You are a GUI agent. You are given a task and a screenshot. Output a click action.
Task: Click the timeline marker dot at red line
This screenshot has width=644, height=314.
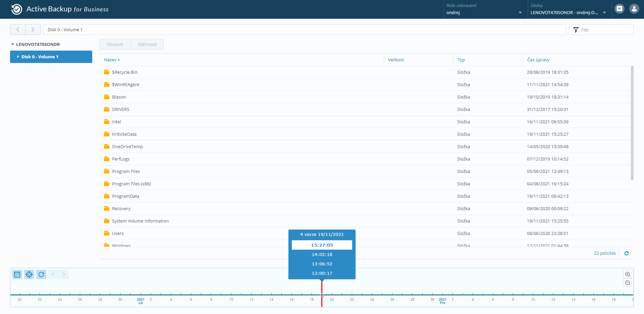tap(322, 295)
